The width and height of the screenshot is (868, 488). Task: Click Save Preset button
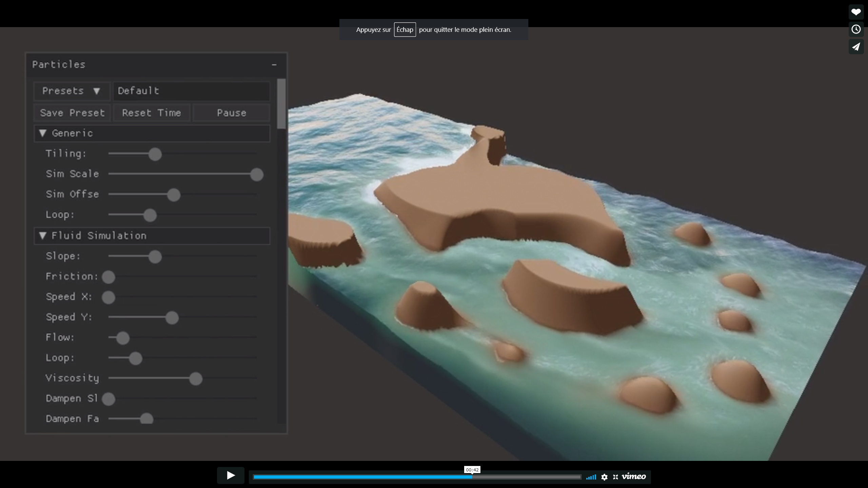tap(72, 113)
